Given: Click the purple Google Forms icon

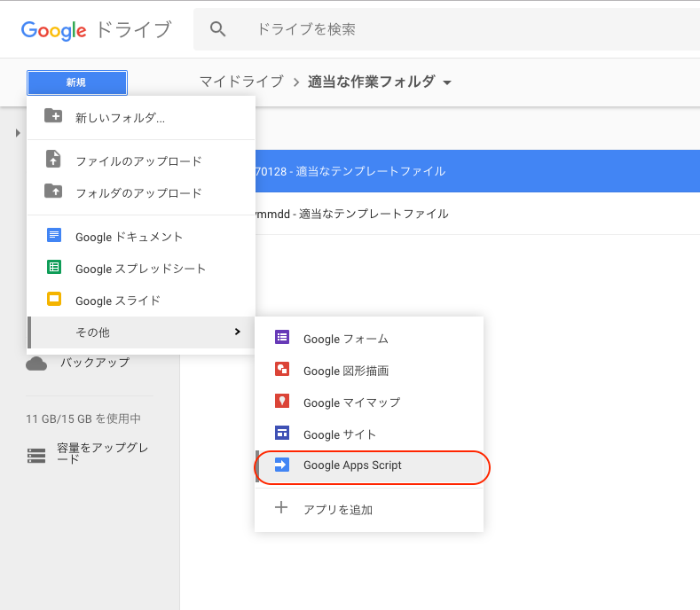Looking at the screenshot, I should [282, 337].
